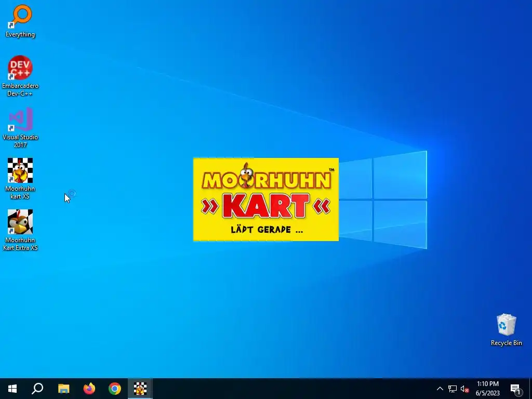Open File Explorer from the taskbar
The image size is (532, 399).
63,389
